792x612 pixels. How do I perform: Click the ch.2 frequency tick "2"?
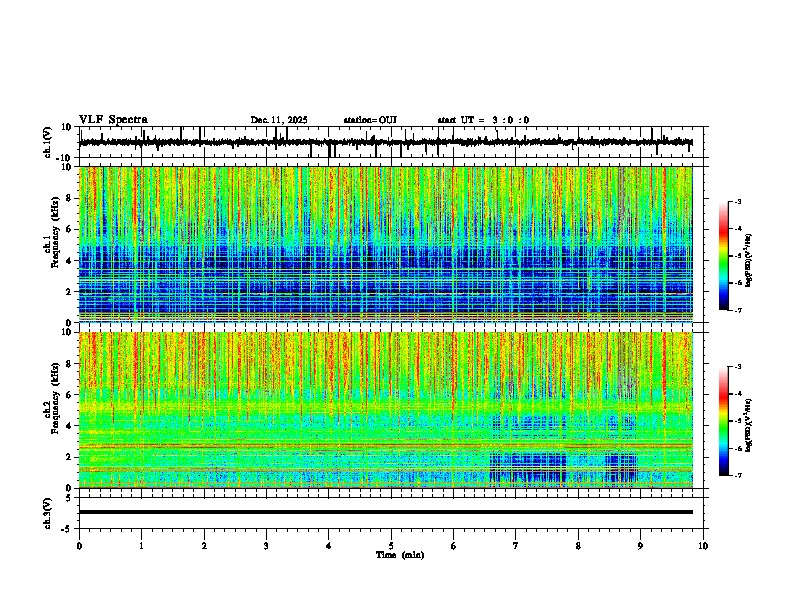click(71, 457)
